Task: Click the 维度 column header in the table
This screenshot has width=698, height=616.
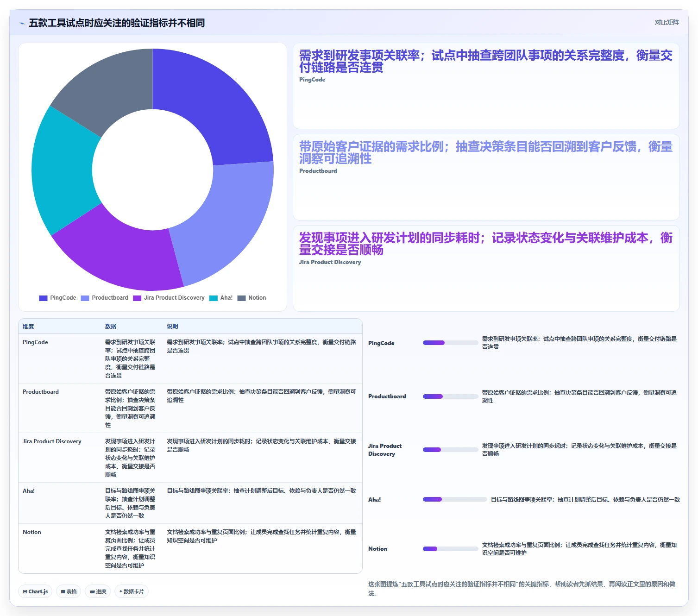Action: pyautogui.click(x=28, y=327)
